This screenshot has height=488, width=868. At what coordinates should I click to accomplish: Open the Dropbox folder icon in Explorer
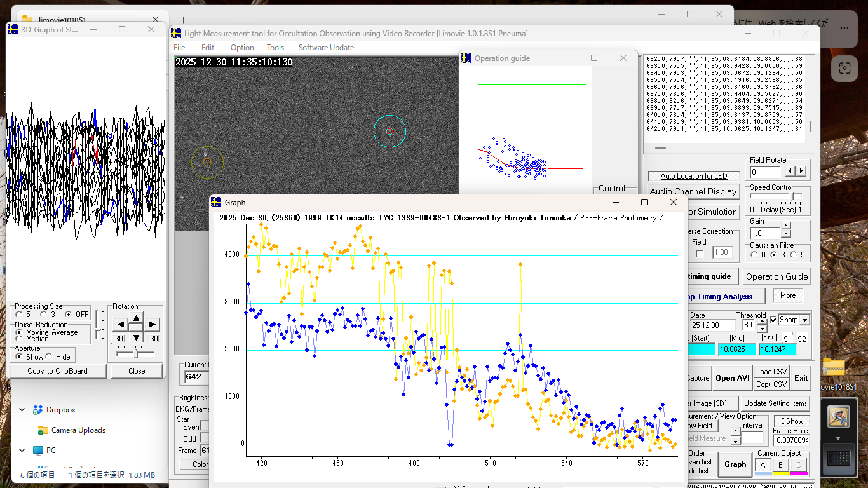pos(38,410)
